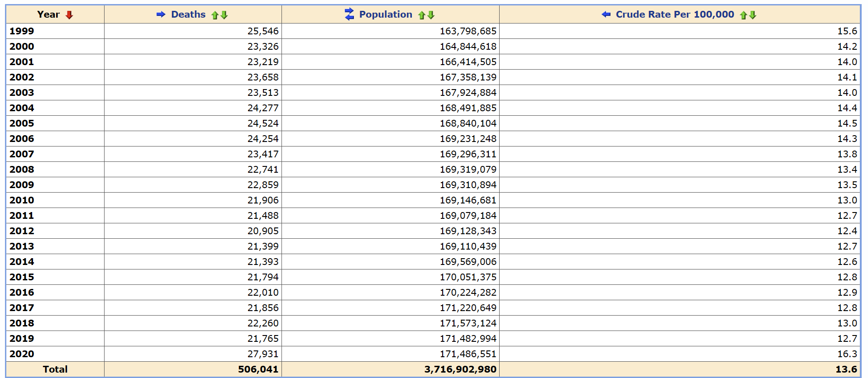Image resolution: width=868 pixels, height=378 pixels.
Task: Click deaths value 25,546 for 1999
Action: coord(263,31)
